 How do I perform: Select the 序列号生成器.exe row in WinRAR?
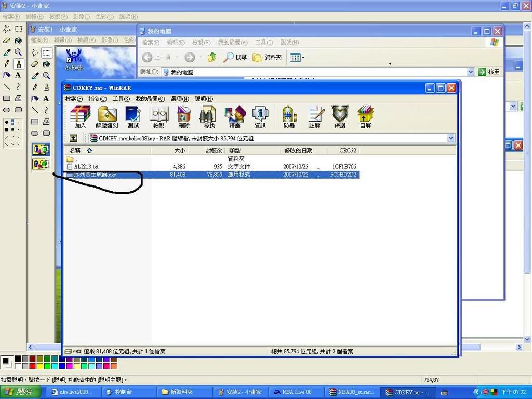212,175
